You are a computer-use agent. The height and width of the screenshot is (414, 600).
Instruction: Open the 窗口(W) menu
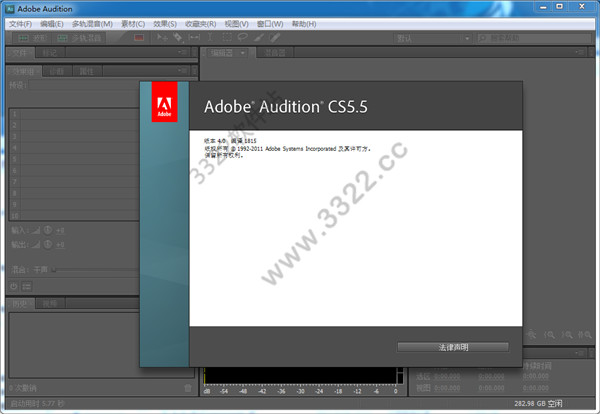270,24
